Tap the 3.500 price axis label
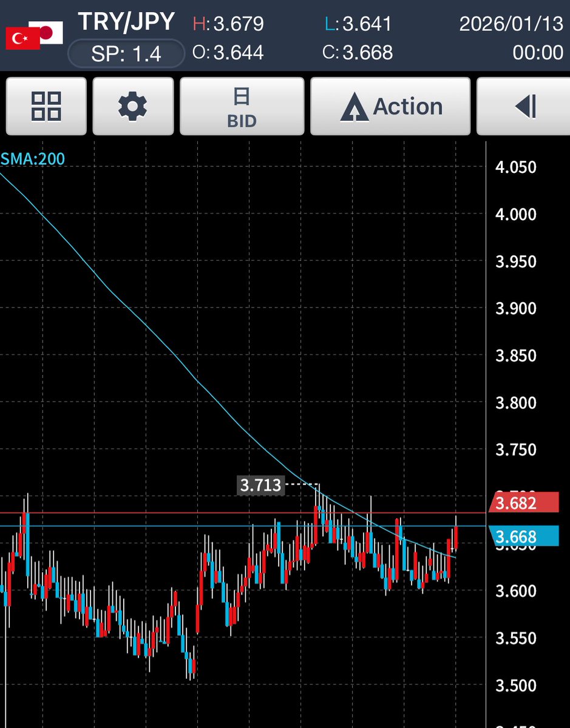Screen dimensions: 570x728 point(516,686)
